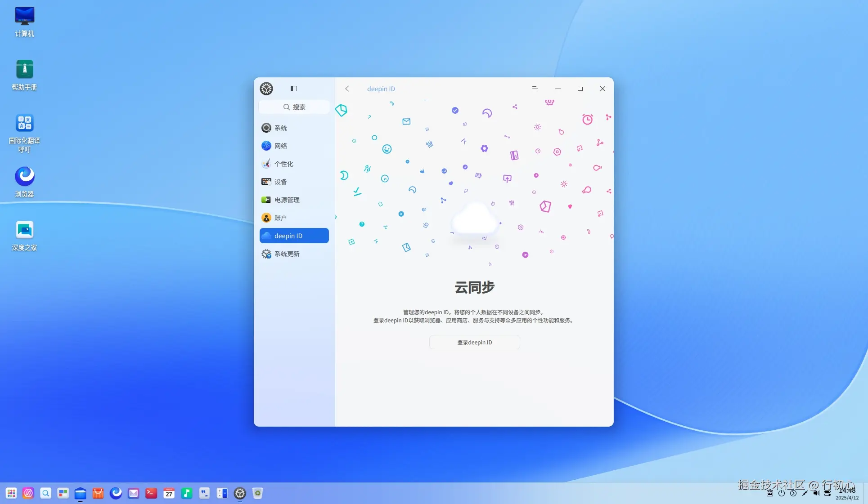868x504 pixels.
Task: Click the power icon in tray
Action: (782, 493)
